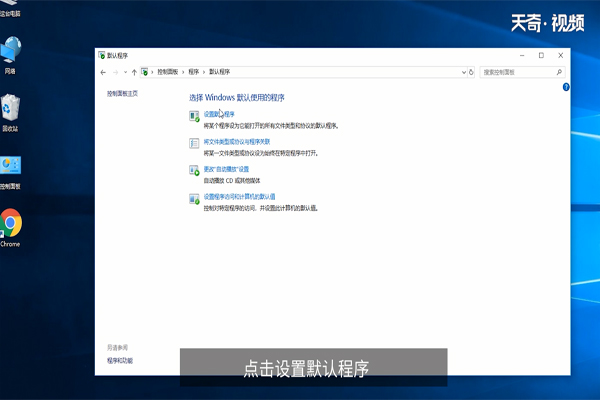Click the forward arrow in navigation bar
Viewport: 600px width, 400px height.
pyautogui.click(x=116, y=72)
